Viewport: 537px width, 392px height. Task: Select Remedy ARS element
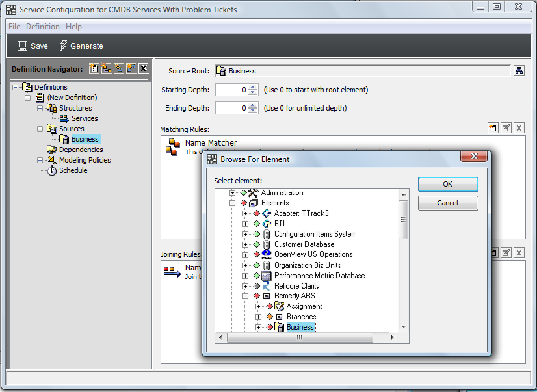[295, 296]
